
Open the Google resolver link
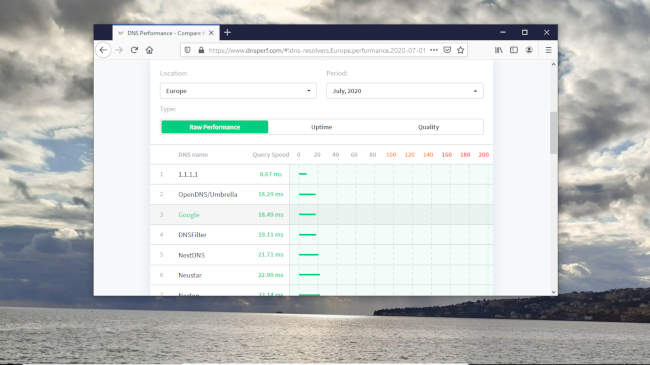(189, 215)
